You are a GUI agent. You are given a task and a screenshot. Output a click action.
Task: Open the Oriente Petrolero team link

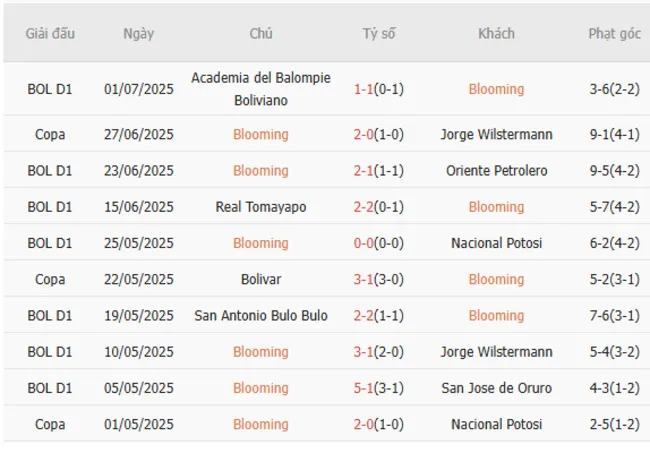click(496, 171)
